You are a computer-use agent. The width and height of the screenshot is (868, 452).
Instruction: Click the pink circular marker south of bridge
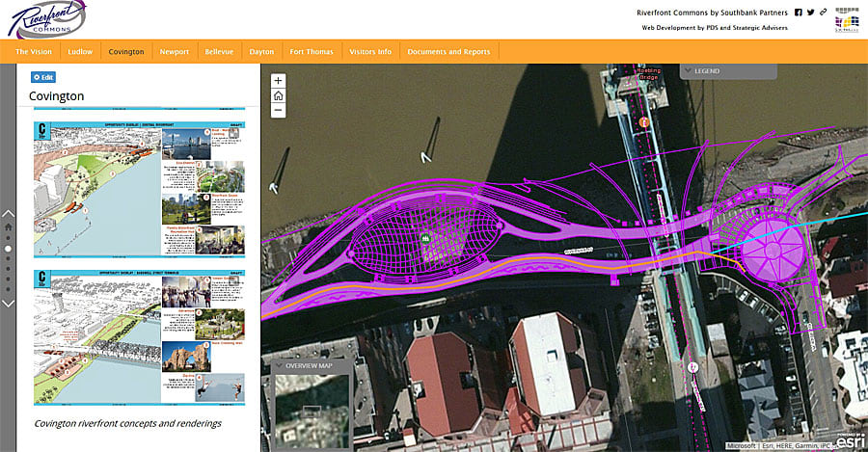[x=692, y=367]
